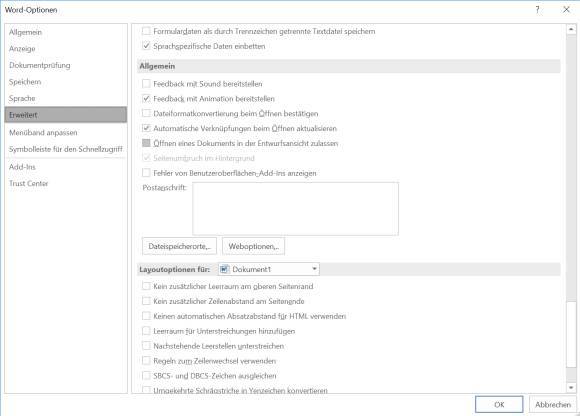Uncheck Feedback mit Animation bereitstellen
Viewport: 580px width, 416px height.
tap(146, 98)
